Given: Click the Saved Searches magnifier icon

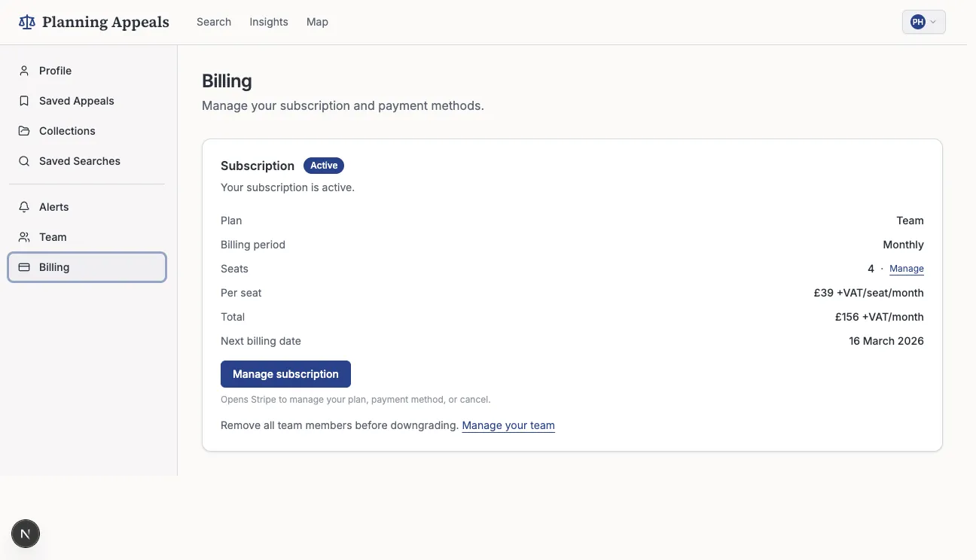Looking at the screenshot, I should [x=24, y=160].
